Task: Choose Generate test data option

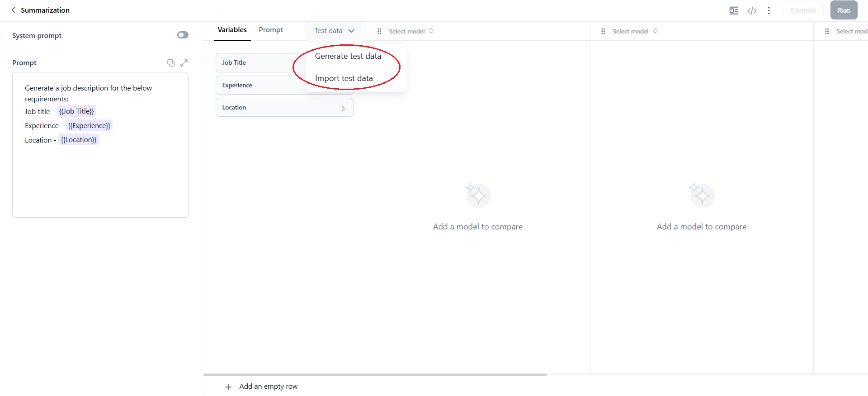Action: pyautogui.click(x=348, y=56)
